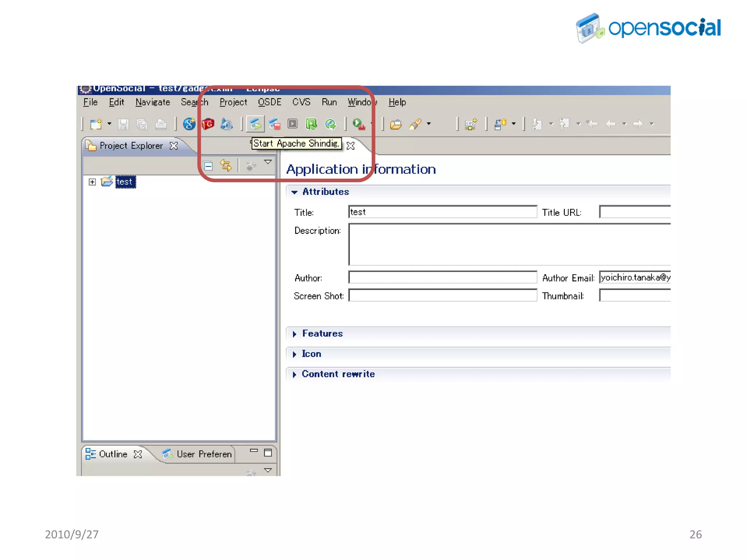747x560 pixels.
Task: Click the blue Google gadget icon
Action: click(189, 124)
